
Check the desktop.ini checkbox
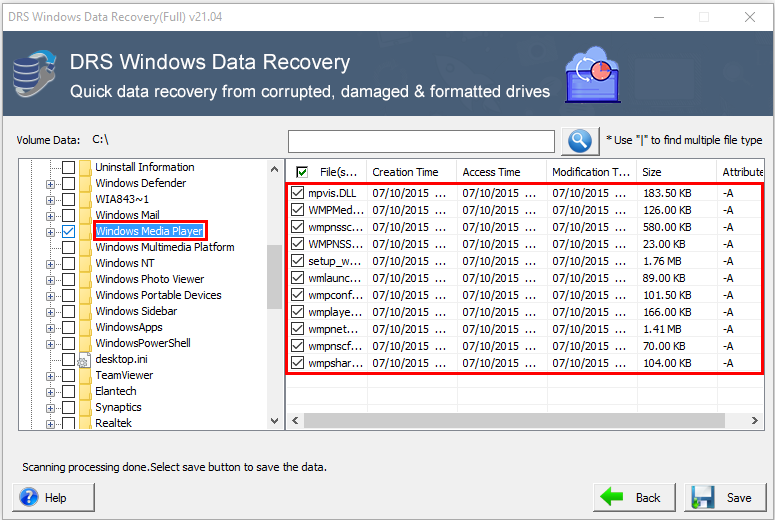coord(69,359)
